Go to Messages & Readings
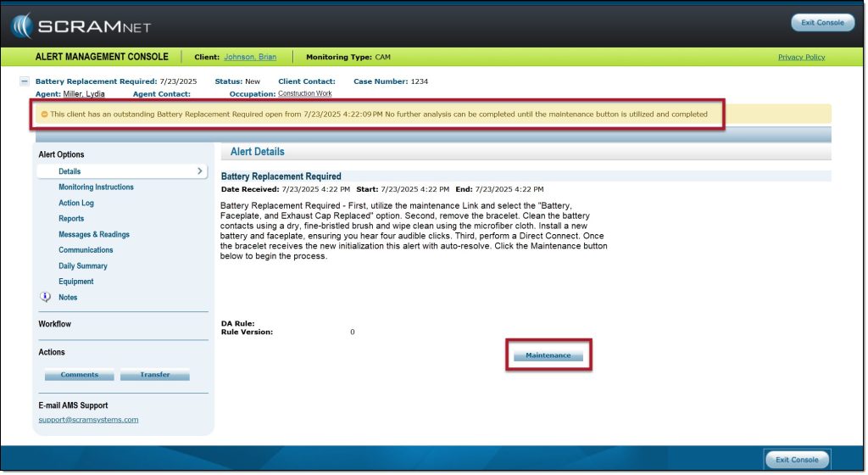Viewport: 868px width, 475px height. click(93, 234)
